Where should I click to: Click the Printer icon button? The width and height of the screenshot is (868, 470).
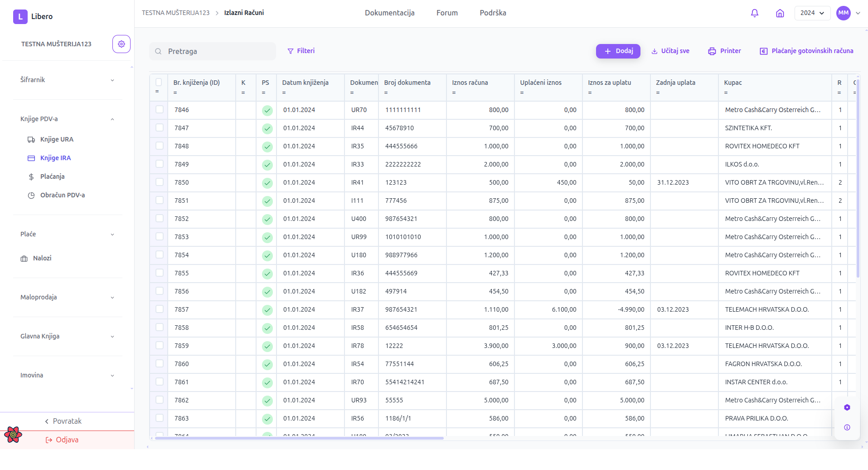point(724,51)
